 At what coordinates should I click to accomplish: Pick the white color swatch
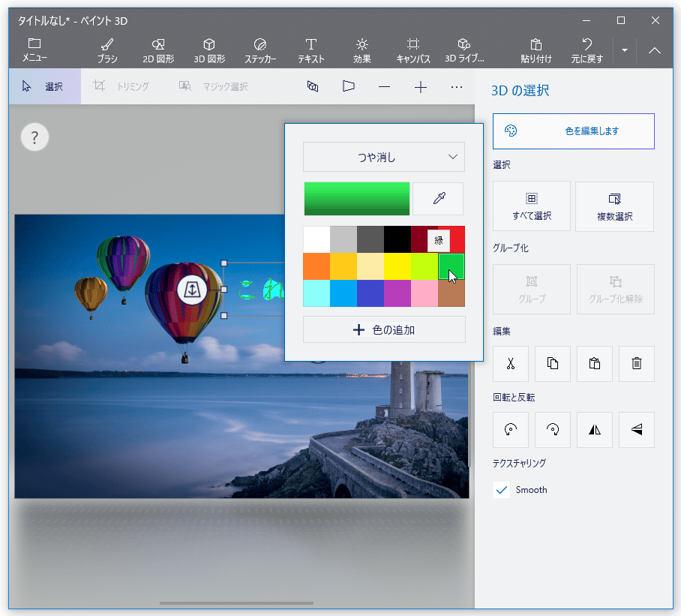tap(316, 239)
